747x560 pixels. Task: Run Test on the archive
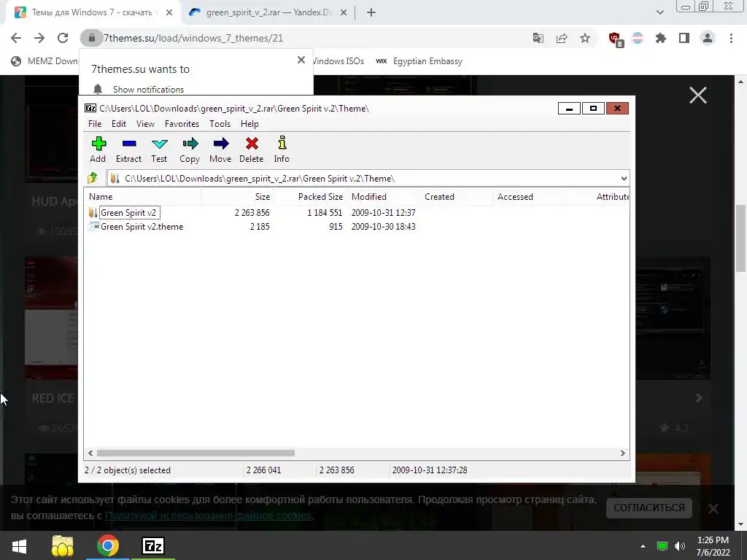tap(159, 149)
